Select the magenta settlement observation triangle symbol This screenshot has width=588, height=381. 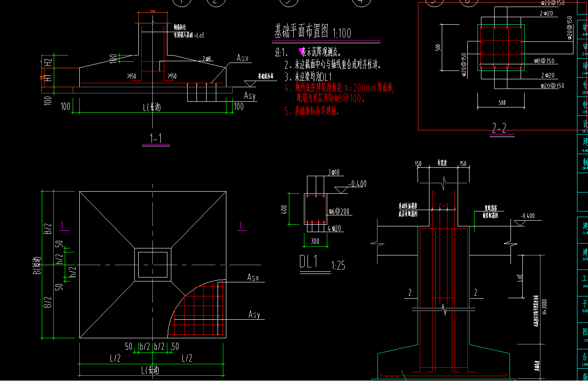[x=302, y=52]
